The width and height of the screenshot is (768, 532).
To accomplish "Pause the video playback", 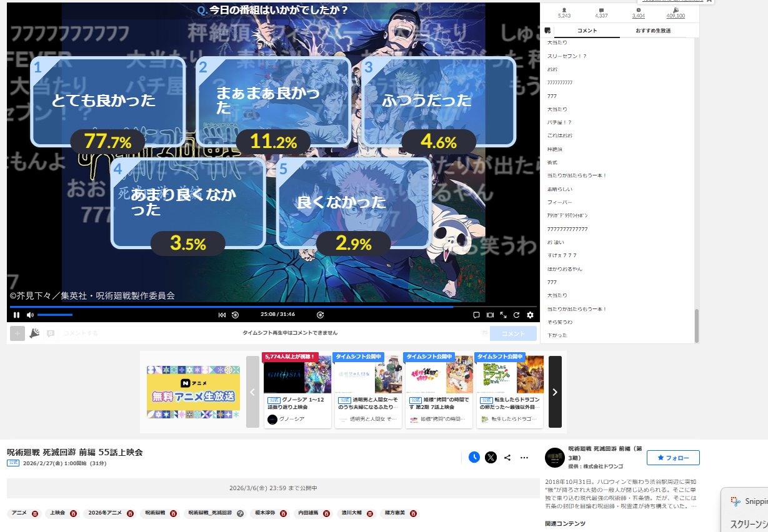I will point(17,315).
